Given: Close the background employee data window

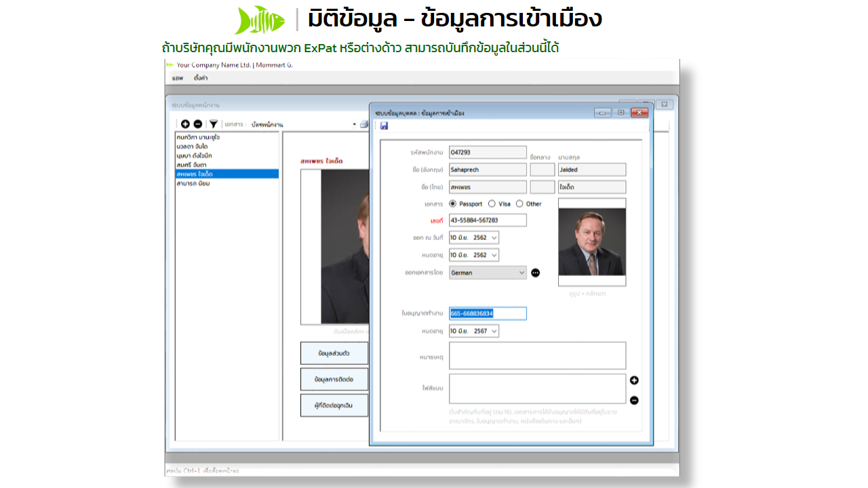Looking at the screenshot, I should click(x=665, y=104).
